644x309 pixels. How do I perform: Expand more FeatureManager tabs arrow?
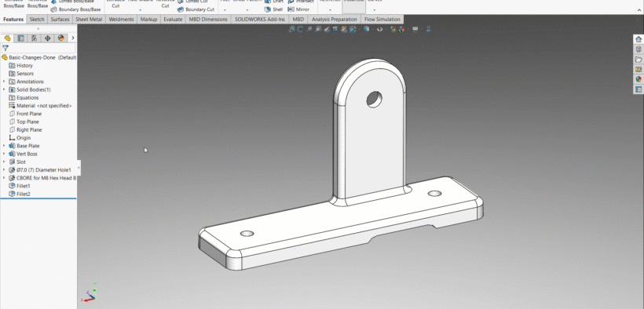pos(73,38)
